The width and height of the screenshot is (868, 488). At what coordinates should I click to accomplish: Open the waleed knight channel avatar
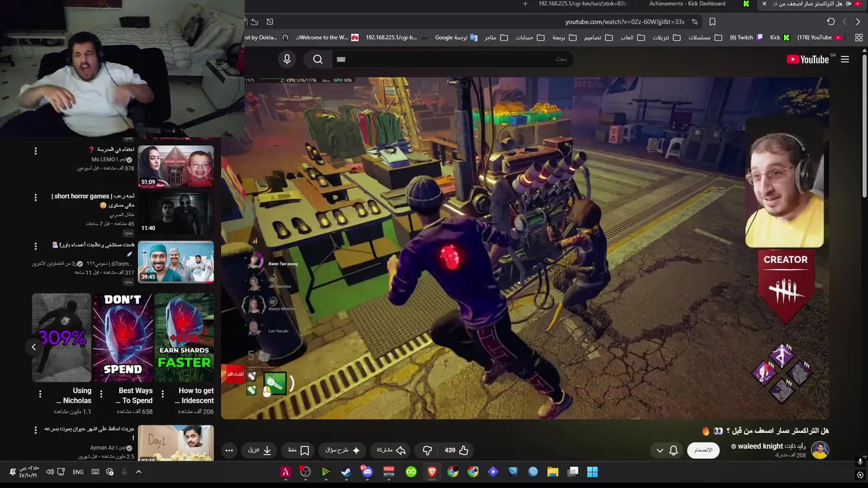pyautogui.click(x=820, y=450)
